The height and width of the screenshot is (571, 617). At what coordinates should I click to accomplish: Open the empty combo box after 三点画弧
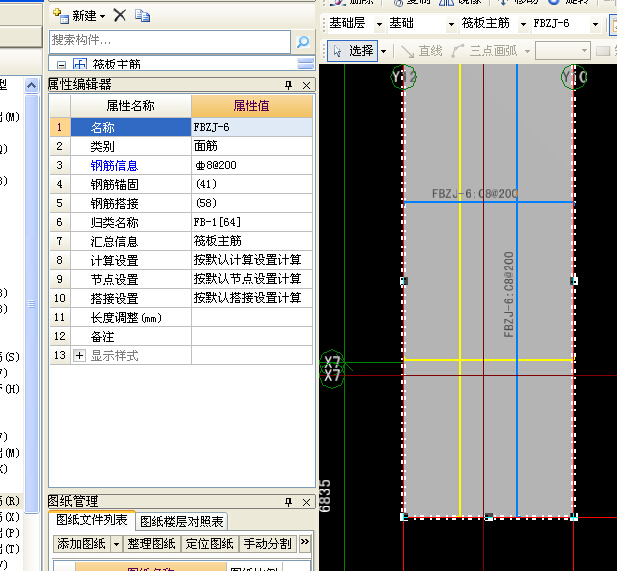click(x=563, y=51)
